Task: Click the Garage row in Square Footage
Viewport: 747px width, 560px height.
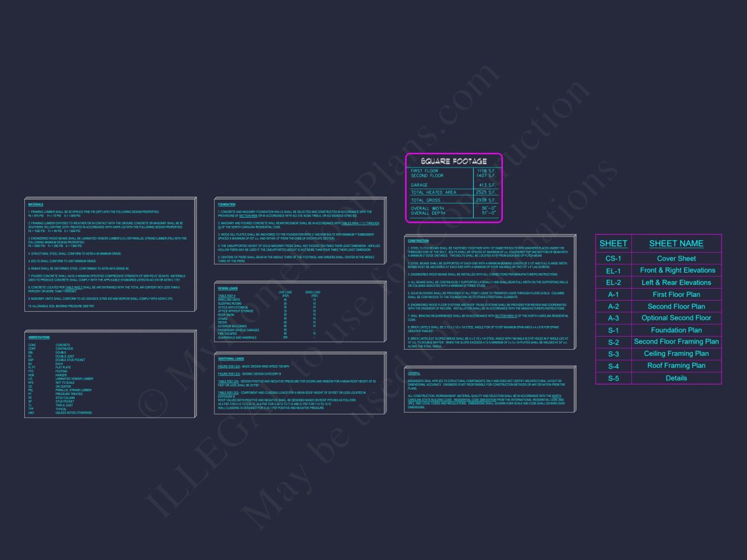Action: click(420, 185)
